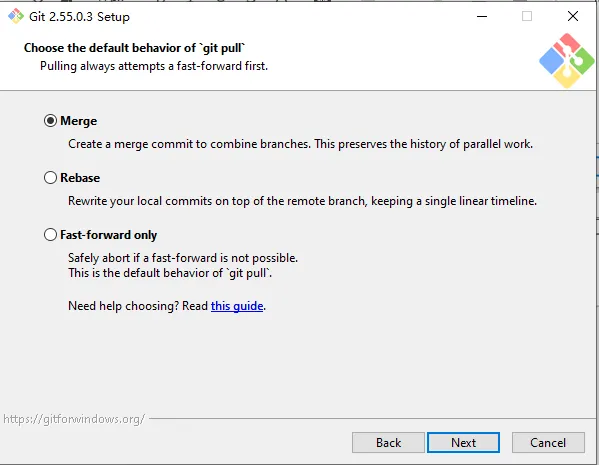
Task: Click the Fast-forward only label text
Action: (x=108, y=235)
